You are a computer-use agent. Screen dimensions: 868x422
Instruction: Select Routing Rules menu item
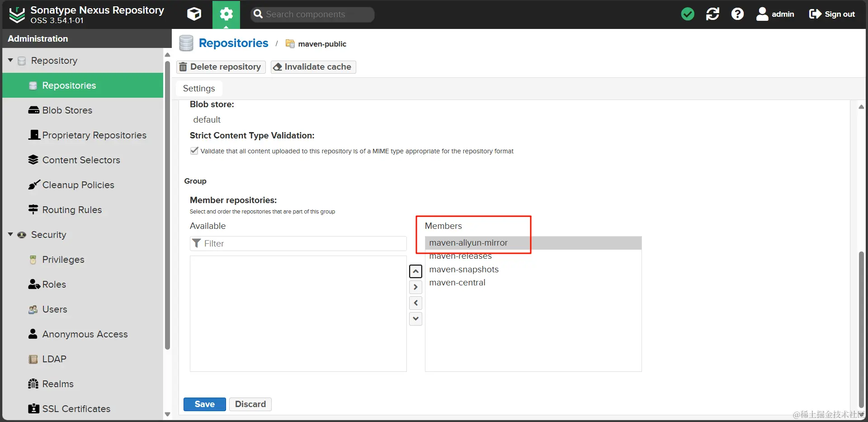[x=72, y=210]
